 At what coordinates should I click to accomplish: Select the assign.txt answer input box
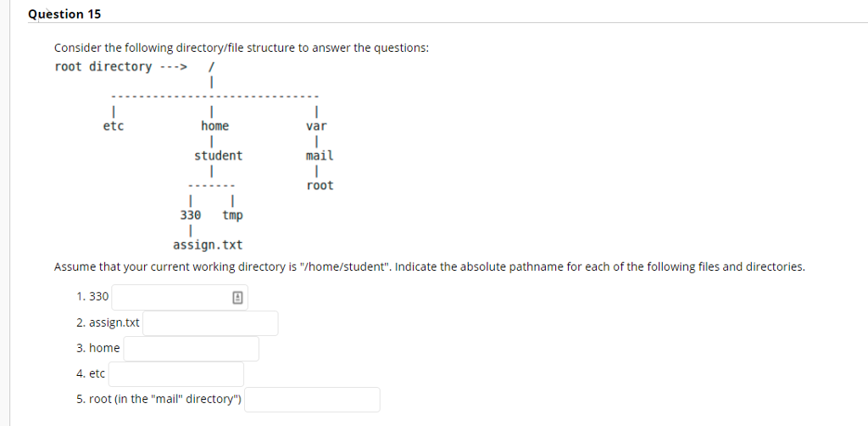coord(210,323)
